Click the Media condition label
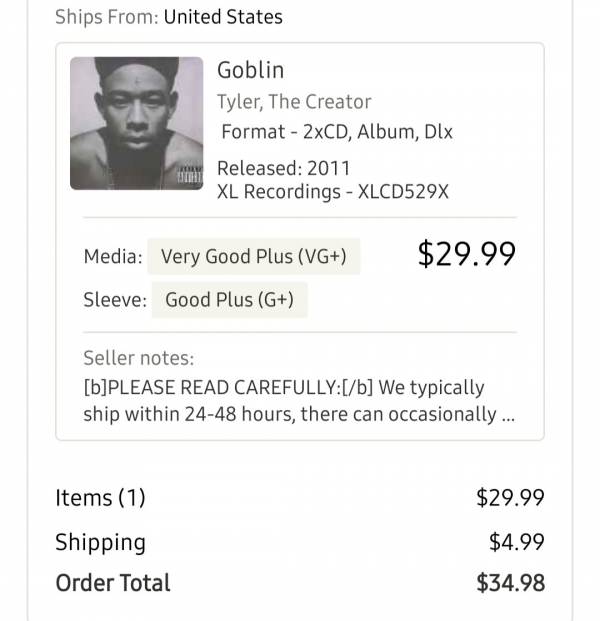This screenshot has height=621, width=600. (113, 256)
